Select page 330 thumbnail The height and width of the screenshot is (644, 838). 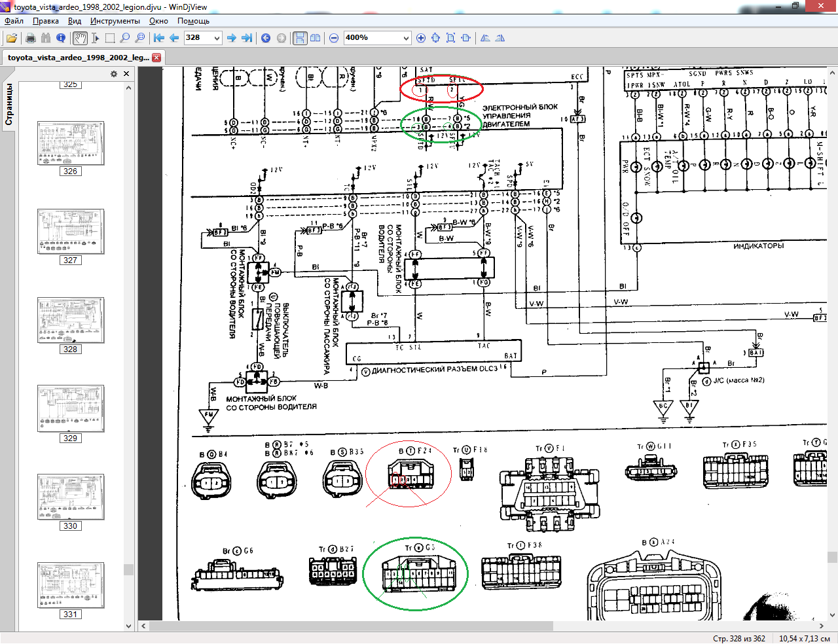(x=71, y=497)
